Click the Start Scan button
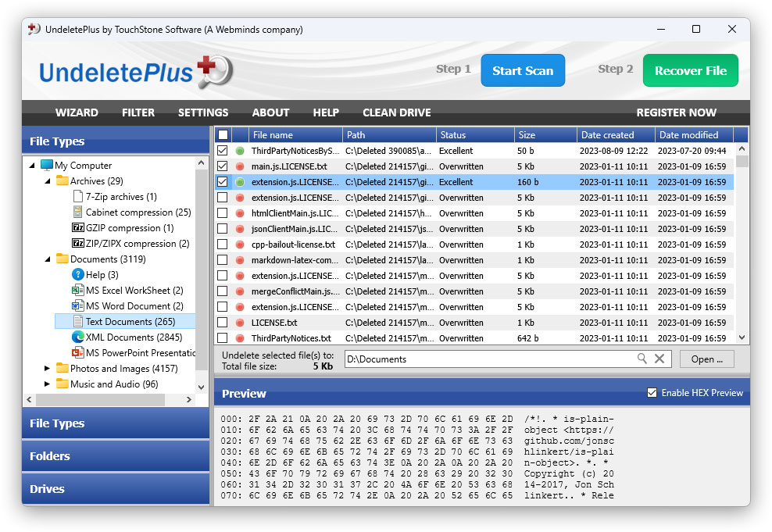The height and width of the screenshot is (532, 772). [523, 70]
